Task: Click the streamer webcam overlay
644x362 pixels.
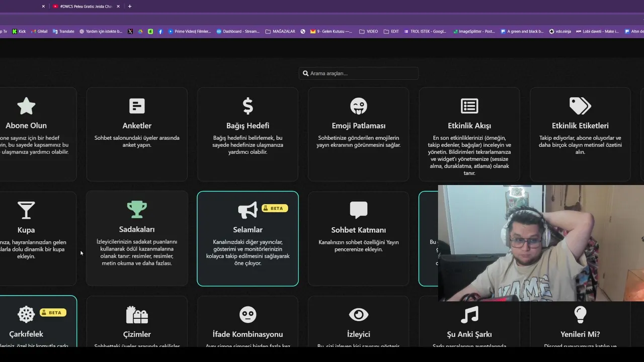Action: [541, 243]
